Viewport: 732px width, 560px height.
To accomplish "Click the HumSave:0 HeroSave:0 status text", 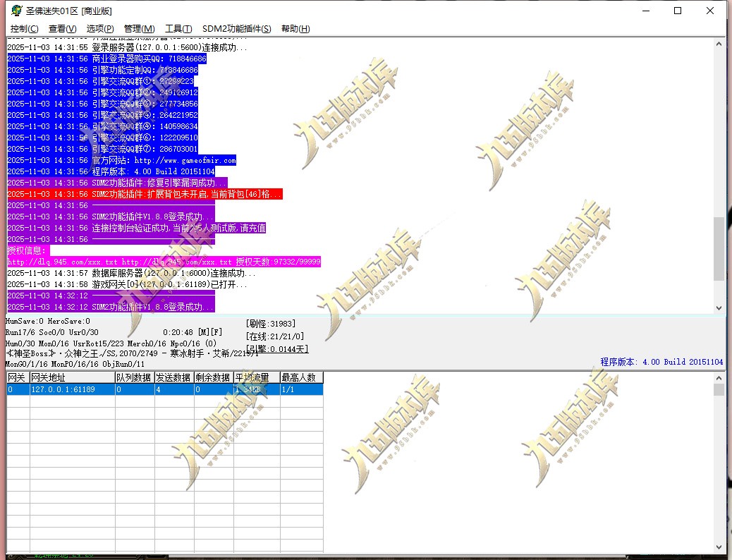I will pos(48,322).
